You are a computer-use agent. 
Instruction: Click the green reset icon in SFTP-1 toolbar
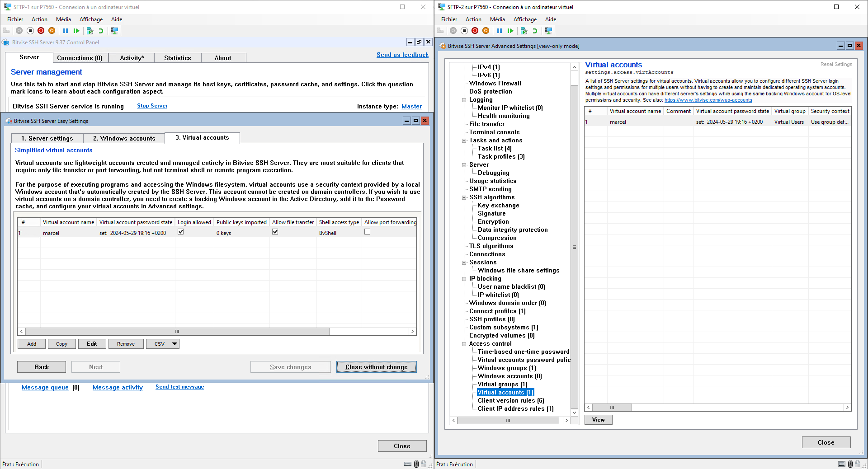[x=76, y=31]
